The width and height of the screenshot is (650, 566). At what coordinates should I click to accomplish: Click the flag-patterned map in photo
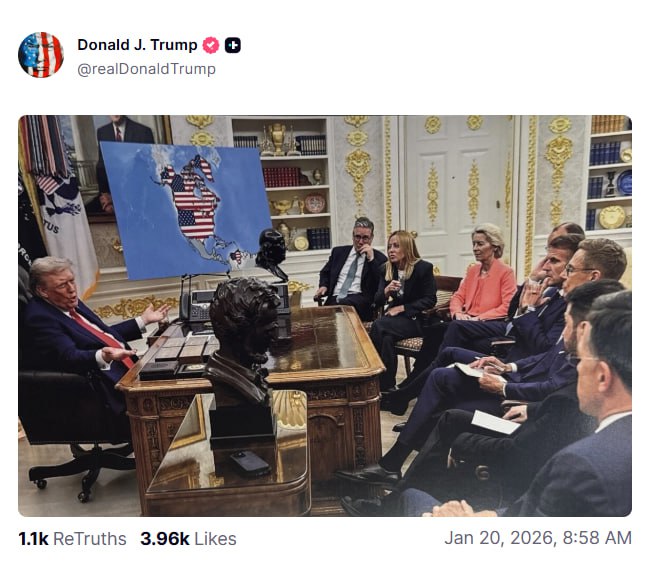[186, 210]
